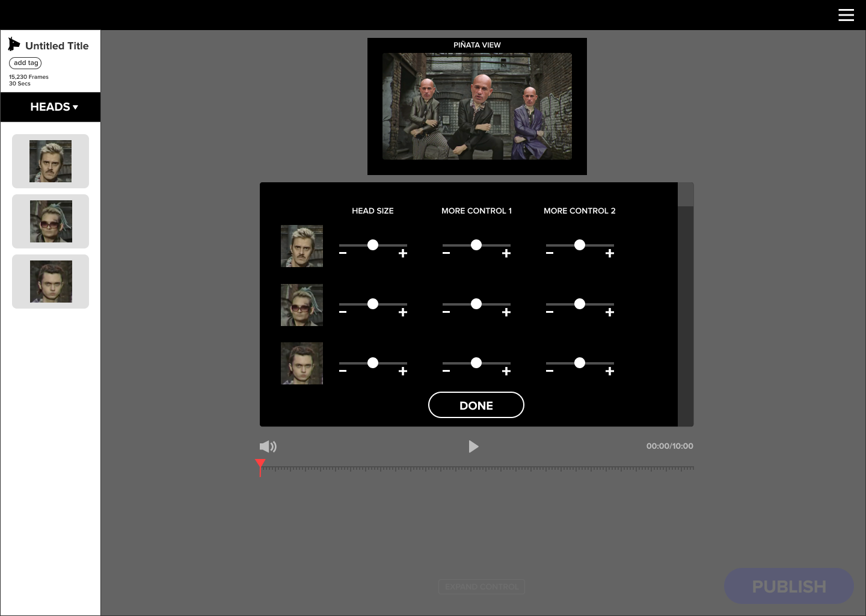Click the dark-haired head image in the control panel
Image resolution: width=866 pixels, height=616 pixels.
pyautogui.click(x=302, y=363)
